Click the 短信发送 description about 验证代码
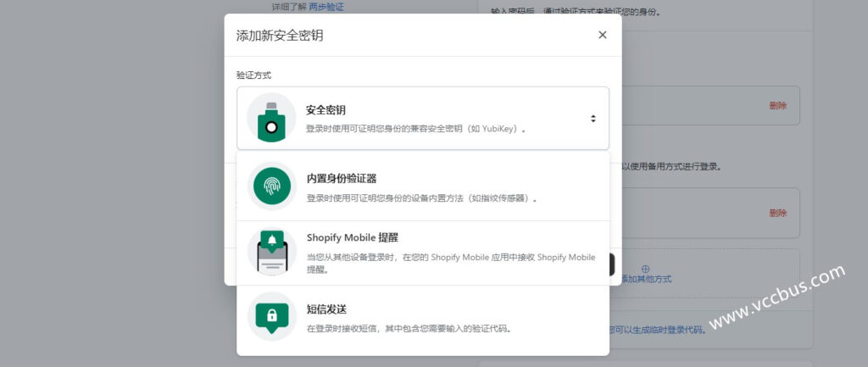The width and height of the screenshot is (868, 367). 409,328
